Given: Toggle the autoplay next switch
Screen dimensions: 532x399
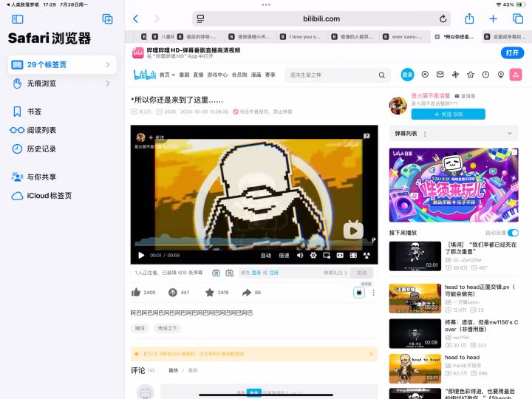Looking at the screenshot, I should (x=513, y=233).
